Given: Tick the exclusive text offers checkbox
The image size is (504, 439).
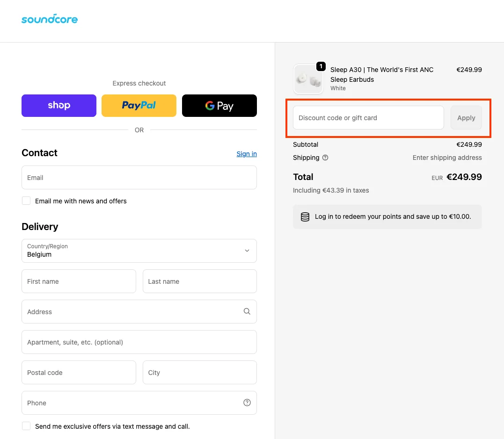Looking at the screenshot, I should click(x=26, y=426).
